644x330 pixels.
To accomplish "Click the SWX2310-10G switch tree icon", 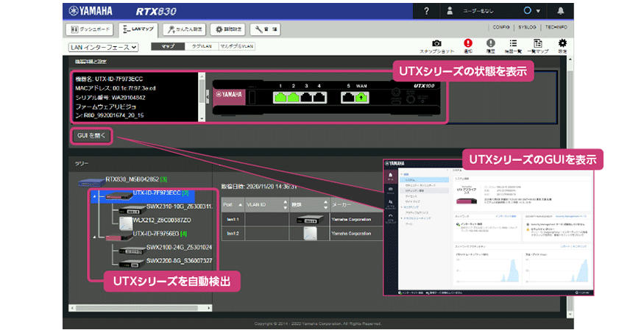I will [132, 209].
